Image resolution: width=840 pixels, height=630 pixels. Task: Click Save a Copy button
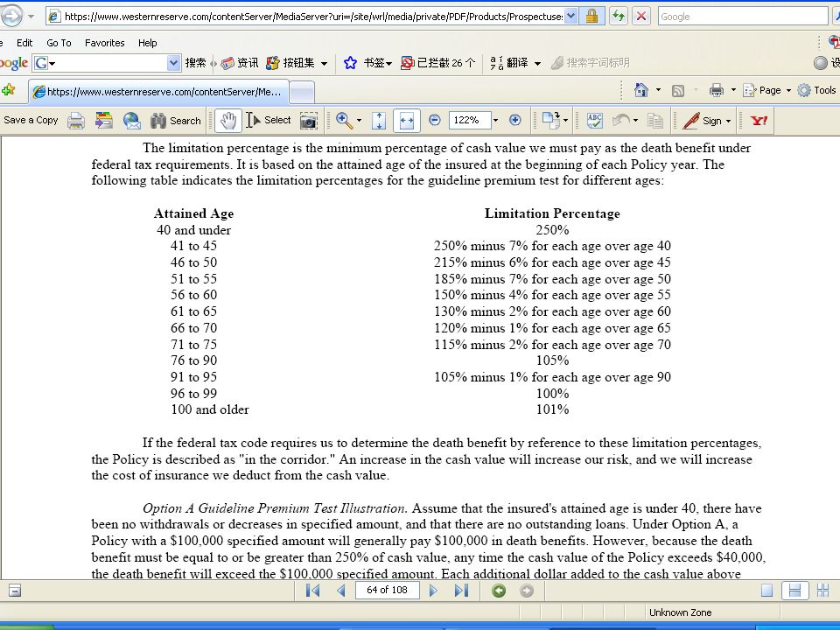click(31, 120)
